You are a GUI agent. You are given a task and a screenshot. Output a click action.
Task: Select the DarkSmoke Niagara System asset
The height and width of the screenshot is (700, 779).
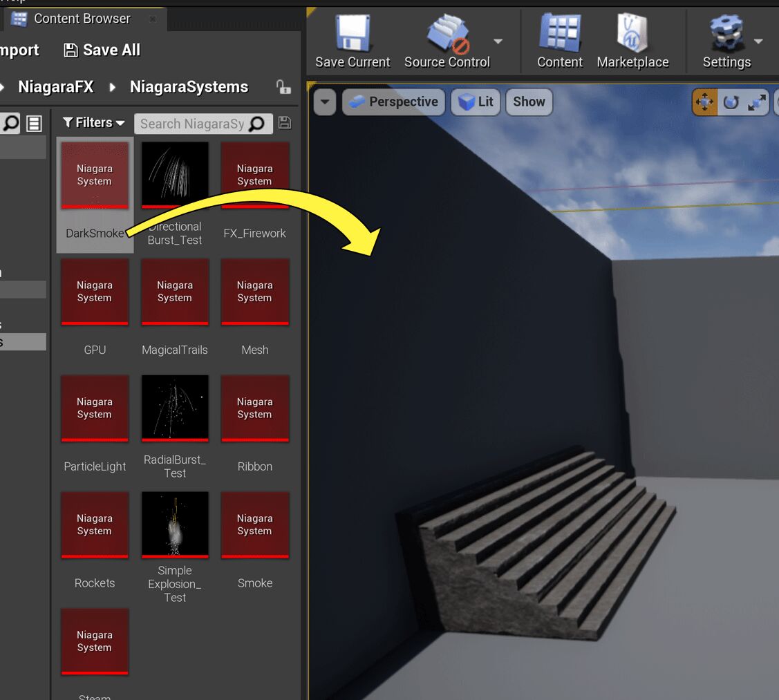pyautogui.click(x=95, y=195)
